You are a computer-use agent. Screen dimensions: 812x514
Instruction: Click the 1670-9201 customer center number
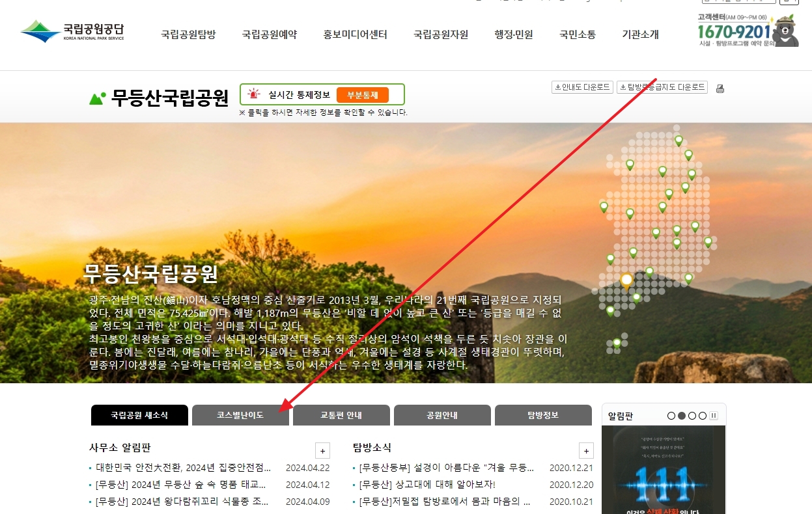coord(734,32)
